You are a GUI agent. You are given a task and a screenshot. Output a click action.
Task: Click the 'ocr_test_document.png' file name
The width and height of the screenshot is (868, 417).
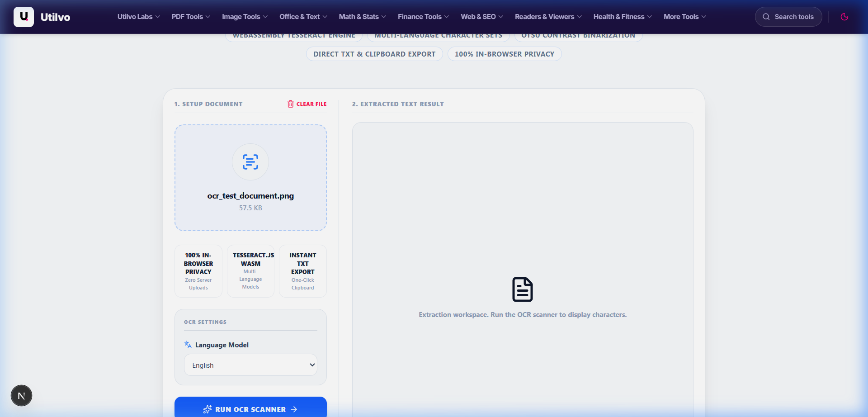click(x=250, y=196)
